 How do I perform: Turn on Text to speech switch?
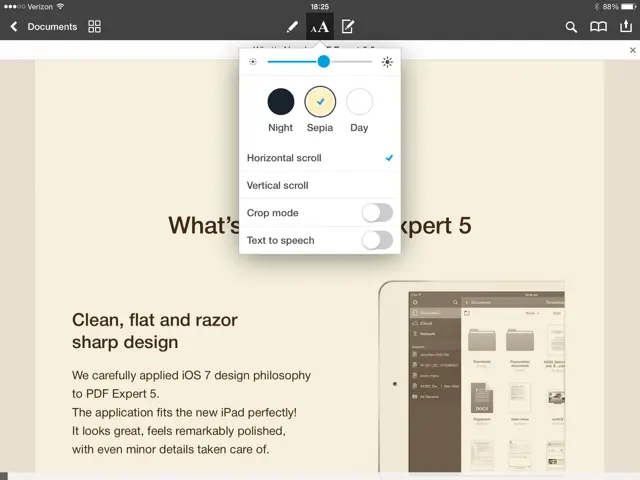coord(376,240)
